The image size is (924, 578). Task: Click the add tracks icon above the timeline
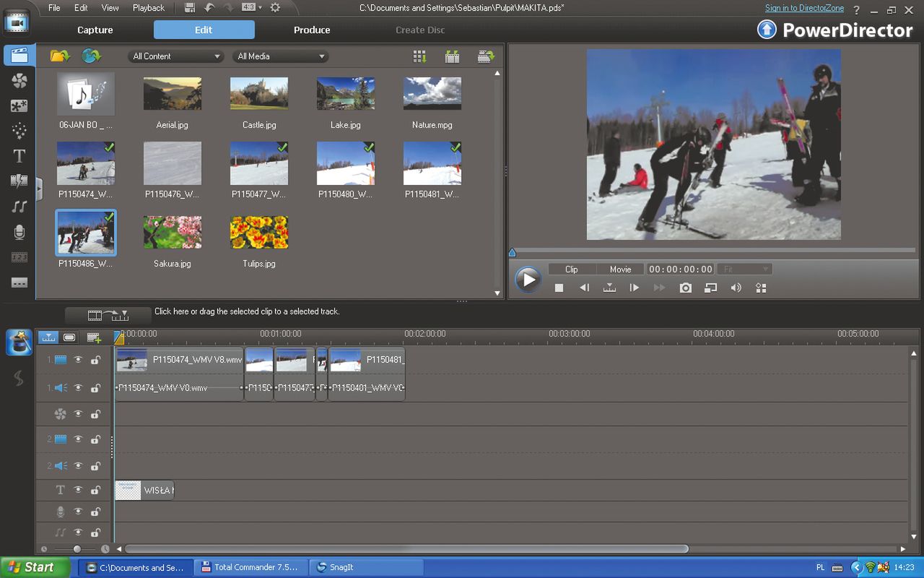[x=94, y=337]
